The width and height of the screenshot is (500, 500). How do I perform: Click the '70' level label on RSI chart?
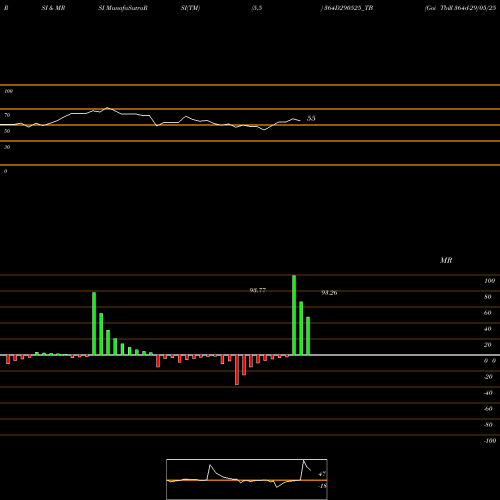point(7,115)
